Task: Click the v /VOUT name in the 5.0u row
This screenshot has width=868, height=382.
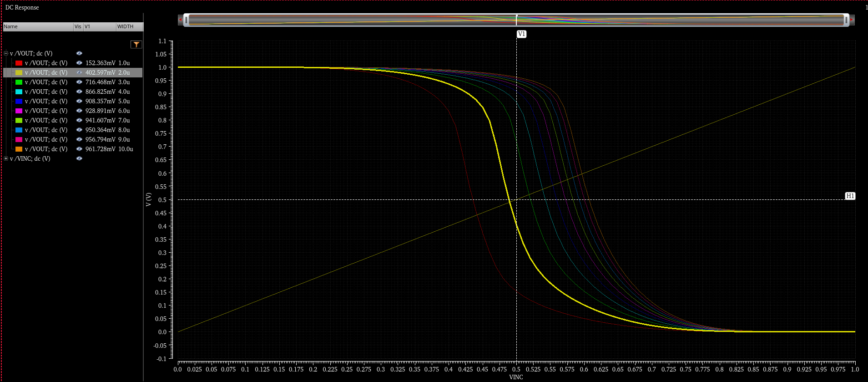Action: [x=46, y=101]
